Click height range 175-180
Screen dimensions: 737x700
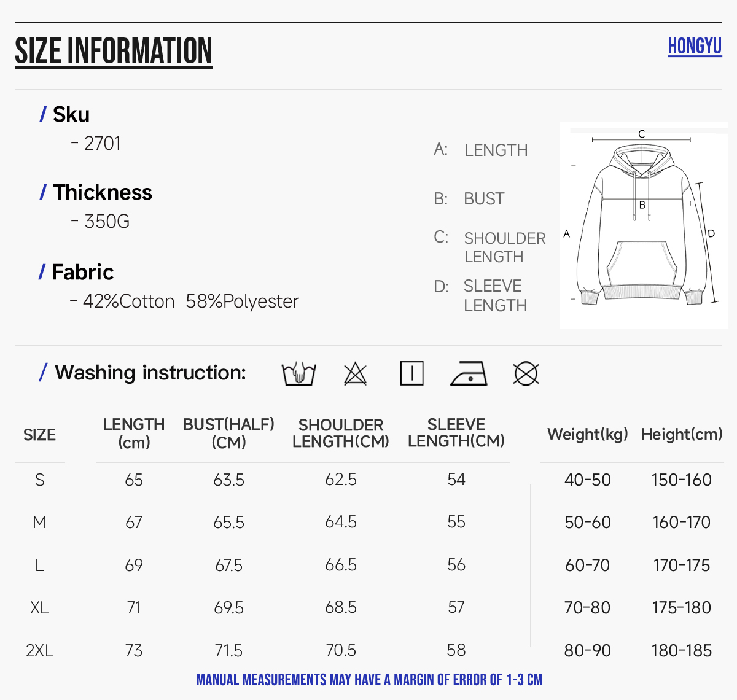(x=682, y=607)
